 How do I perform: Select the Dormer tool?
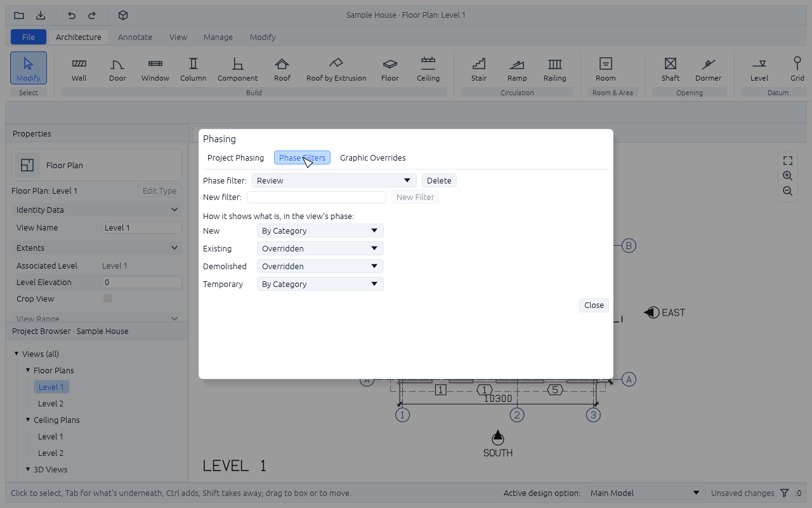tap(709, 69)
